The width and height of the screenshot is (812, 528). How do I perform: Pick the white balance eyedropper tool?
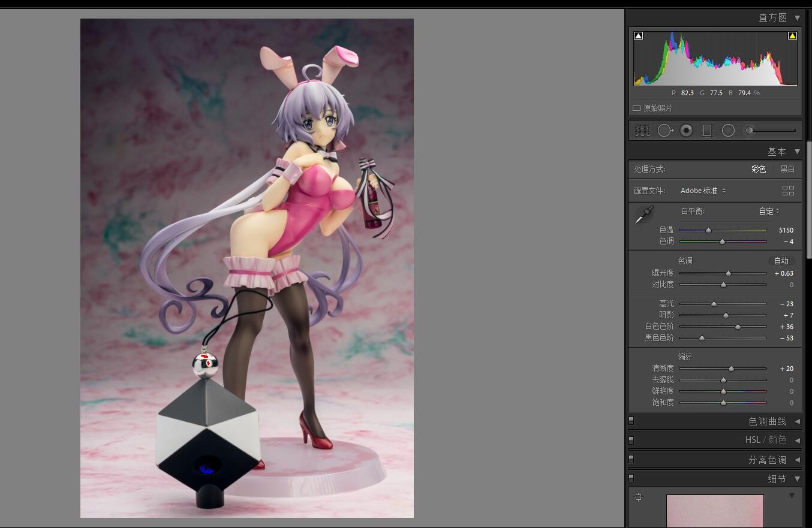(x=644, y=215)
